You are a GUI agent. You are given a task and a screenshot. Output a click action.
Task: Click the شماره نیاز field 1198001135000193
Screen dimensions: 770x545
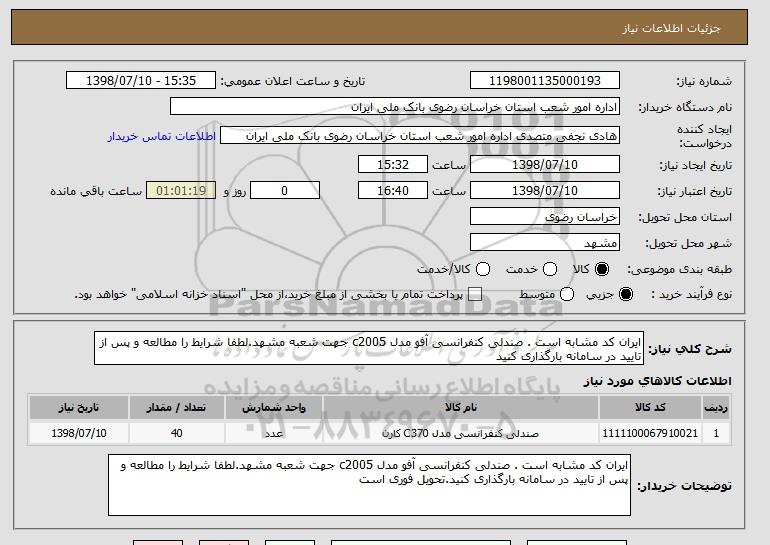coord(545,81)
